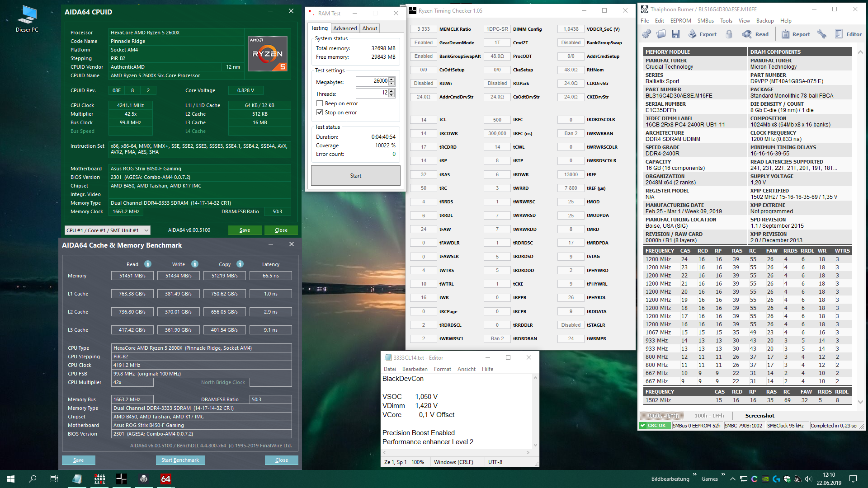Viewport: 868px width, 488px height.
Task: Click the gears settings icon in Thaiphoon Burner
Action: 646,34
